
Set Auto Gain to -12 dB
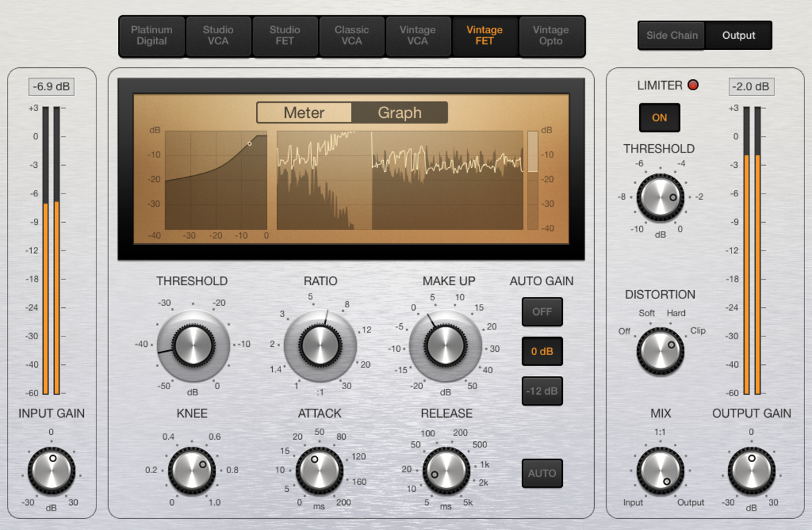click(542, 391)
